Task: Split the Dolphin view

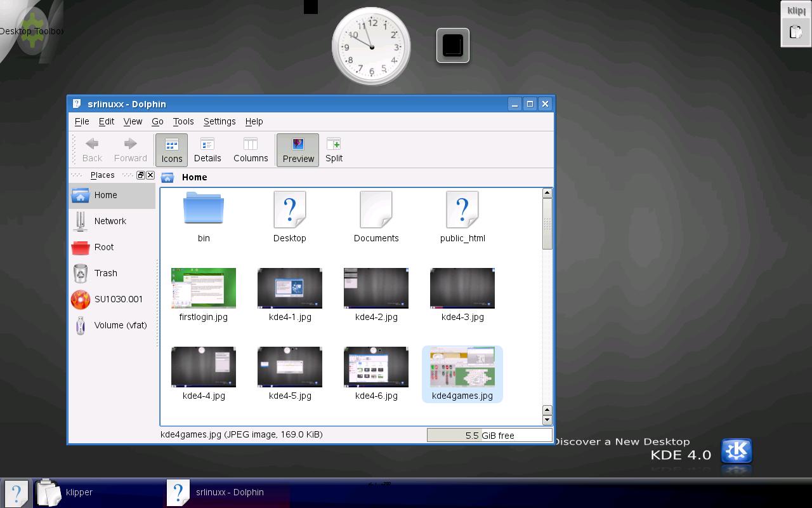Action: click(x=334, y=150)
